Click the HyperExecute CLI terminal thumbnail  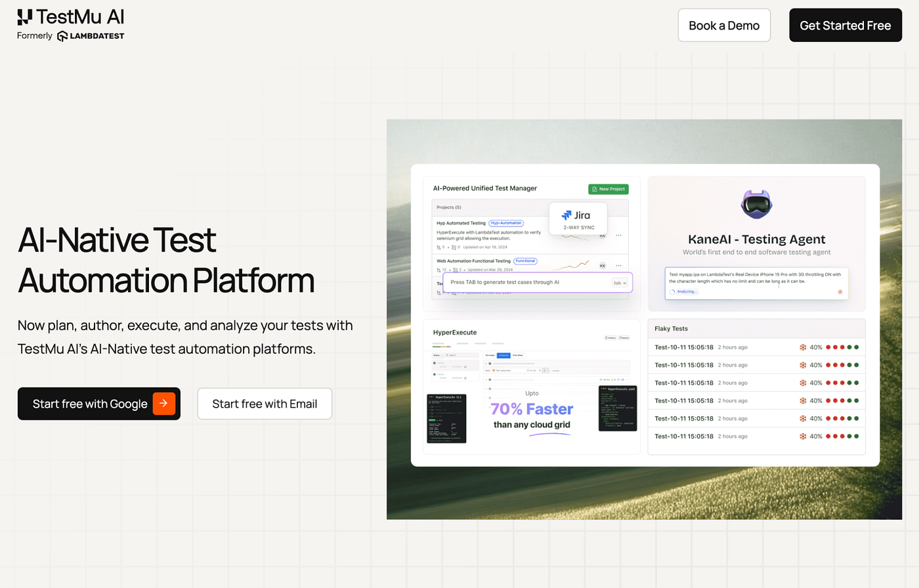446,418
